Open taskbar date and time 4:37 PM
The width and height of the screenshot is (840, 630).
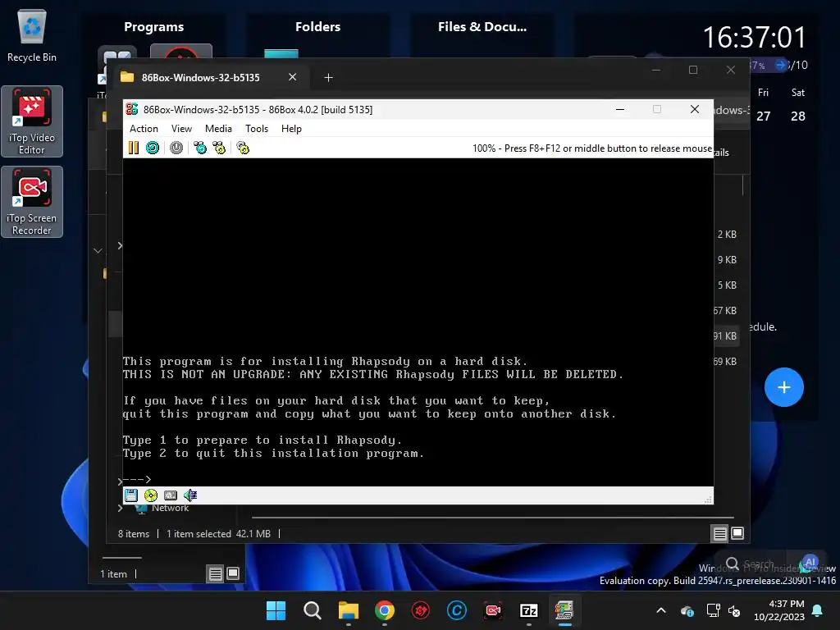779,610
